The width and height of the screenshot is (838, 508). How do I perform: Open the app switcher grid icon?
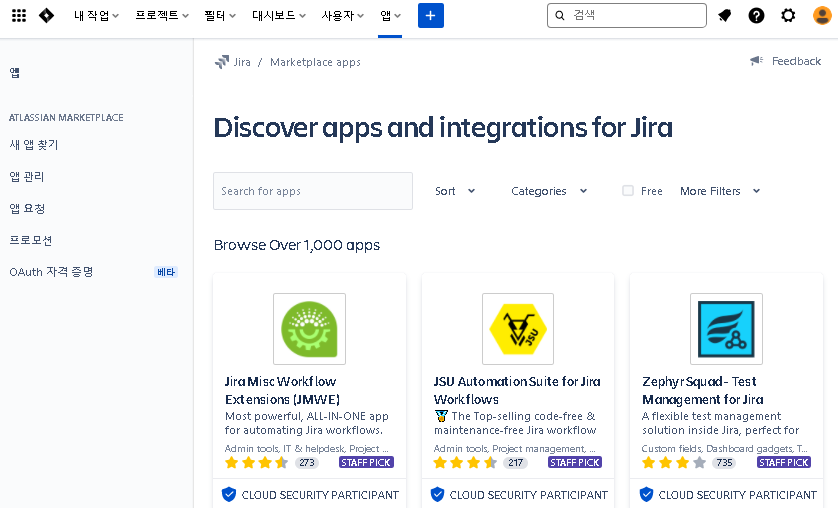pos(19,15)
